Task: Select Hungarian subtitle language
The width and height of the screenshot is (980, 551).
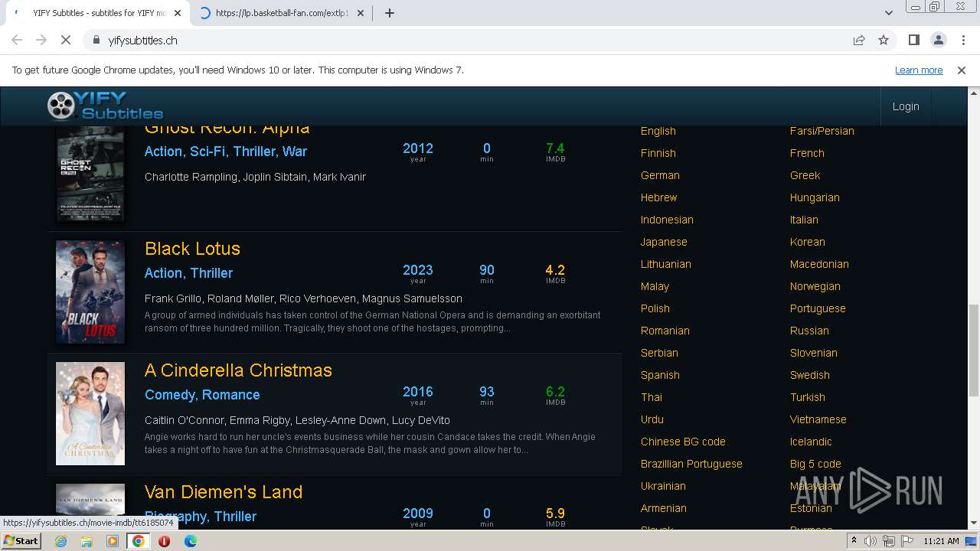Action: (x=815, y=197)
